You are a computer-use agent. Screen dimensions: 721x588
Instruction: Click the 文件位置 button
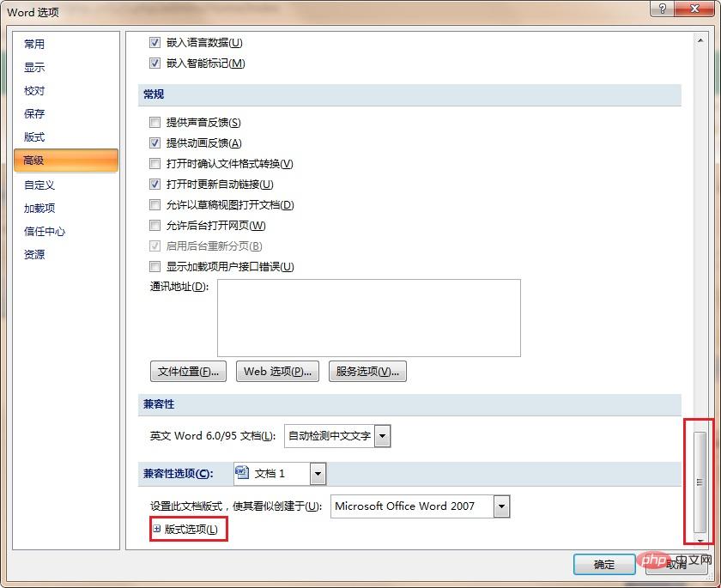tap(189, 372)
